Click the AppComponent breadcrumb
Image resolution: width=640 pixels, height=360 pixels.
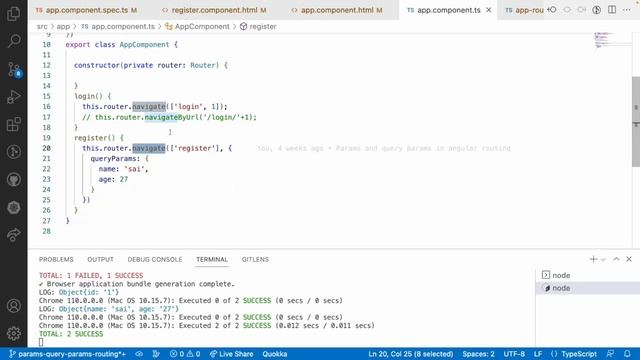tap(198, 27)
